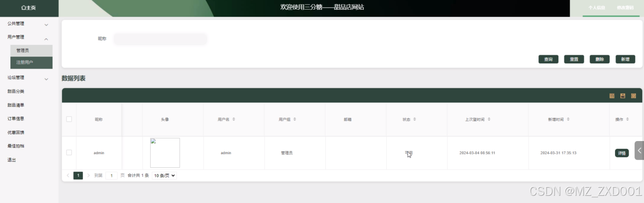This screenshot has width=644, height=203.
Task: Click the 查询 button
Action: pos(548,59)
